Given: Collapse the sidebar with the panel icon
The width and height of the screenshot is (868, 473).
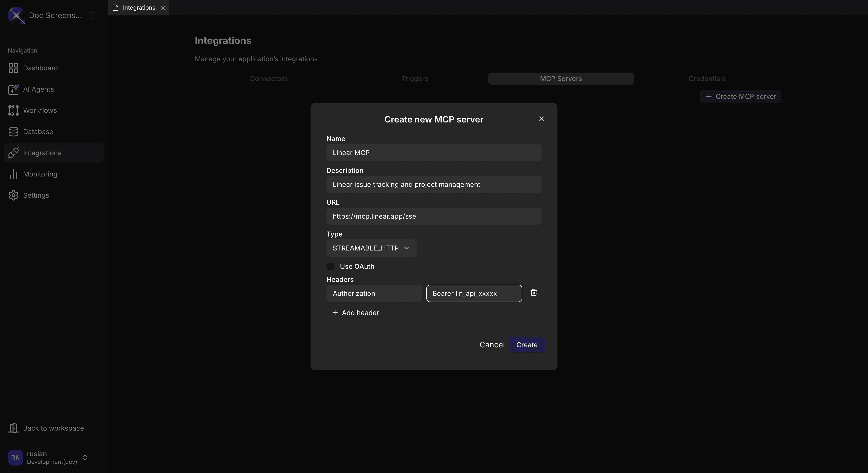Looking at the screenshot, I should click(93, 15).
